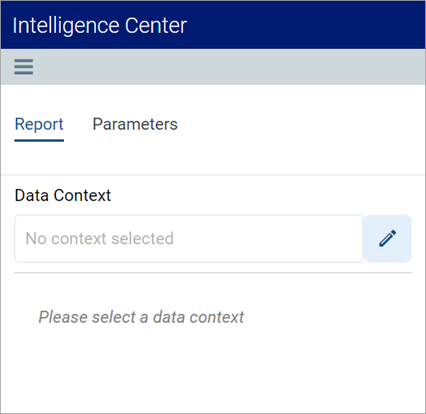Switch to the Parameters tab
The width and height of the screenshot is (426, 414).
[x=135, y=124]
